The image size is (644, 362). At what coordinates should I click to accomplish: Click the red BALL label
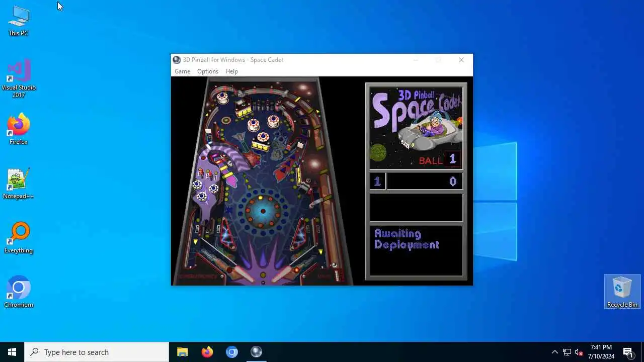click(431, 160)
